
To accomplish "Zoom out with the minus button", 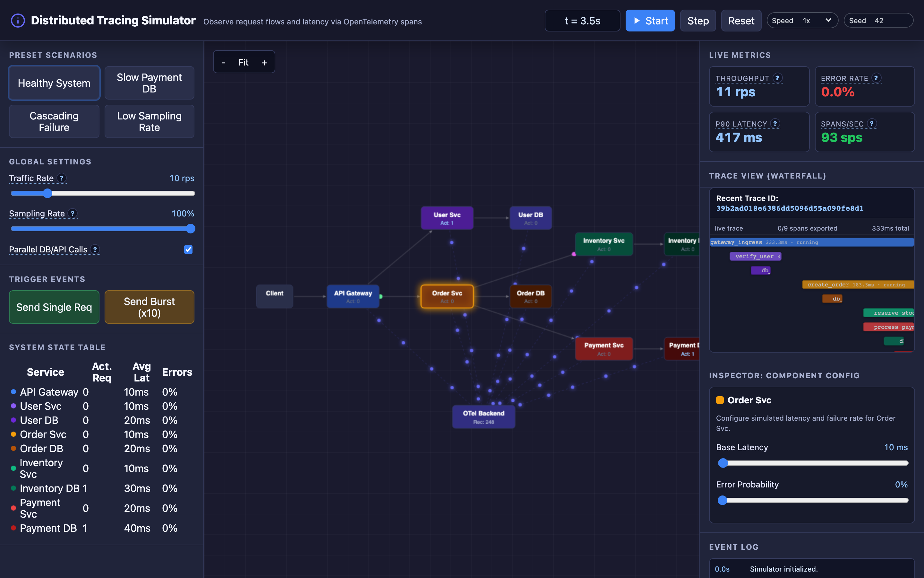I will [224, 62].
